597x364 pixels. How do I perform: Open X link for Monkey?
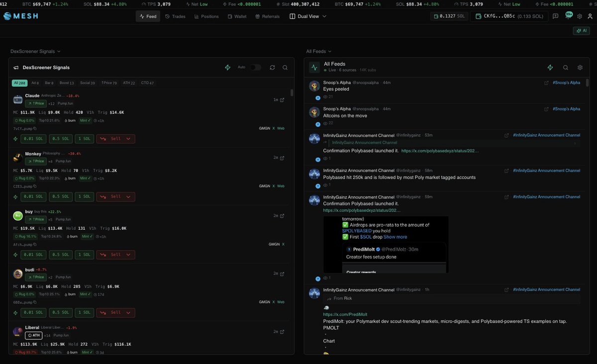[273, 186]
